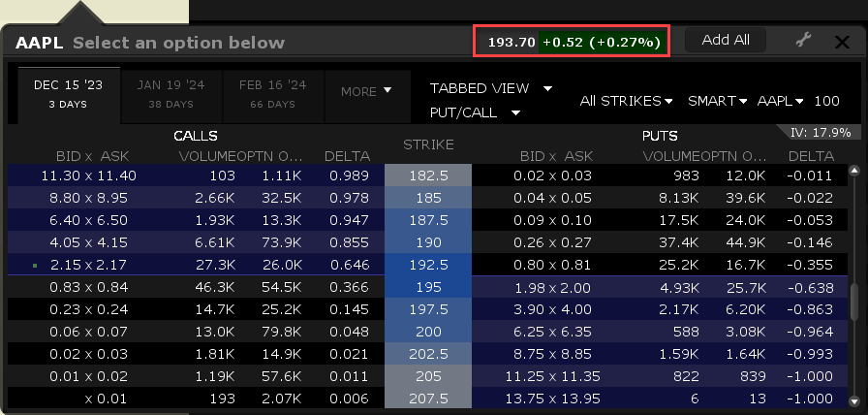Select strike 197.5
Image resolution: width=868 pixels, height=415 pixels.
pos(428,309)
